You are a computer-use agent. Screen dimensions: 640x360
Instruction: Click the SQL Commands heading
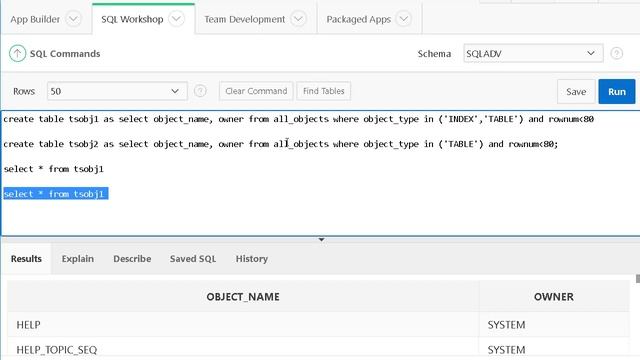[65, 53]
